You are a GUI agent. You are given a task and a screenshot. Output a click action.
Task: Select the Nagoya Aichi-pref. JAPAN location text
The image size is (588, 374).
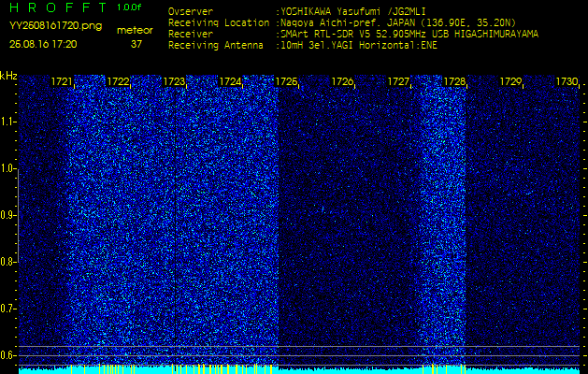pos(398,22)
